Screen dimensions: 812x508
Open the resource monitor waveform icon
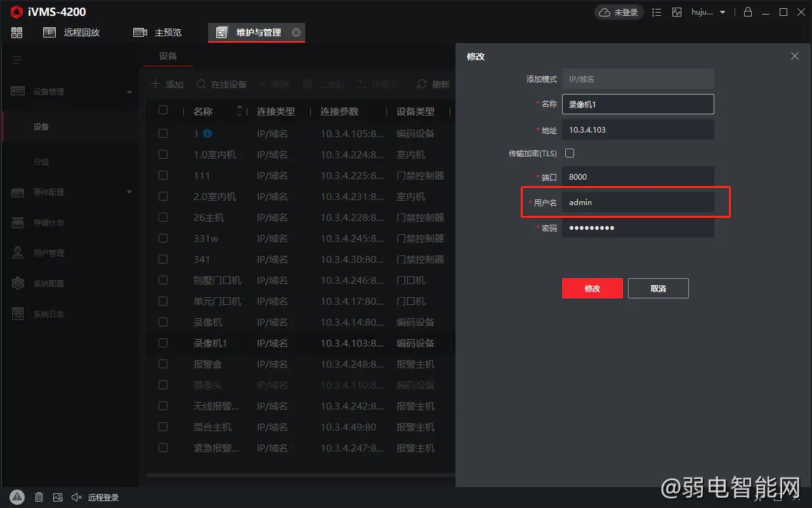(677, 12)
